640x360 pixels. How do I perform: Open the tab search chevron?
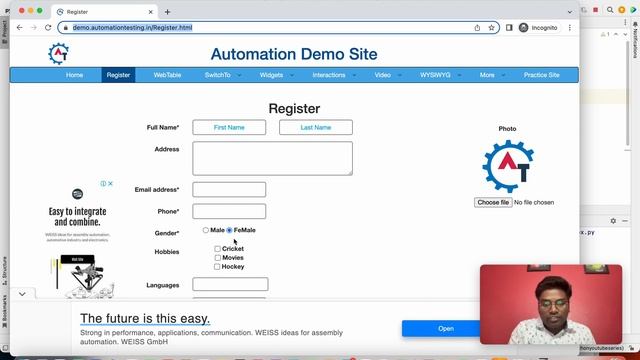click(570, 12)
